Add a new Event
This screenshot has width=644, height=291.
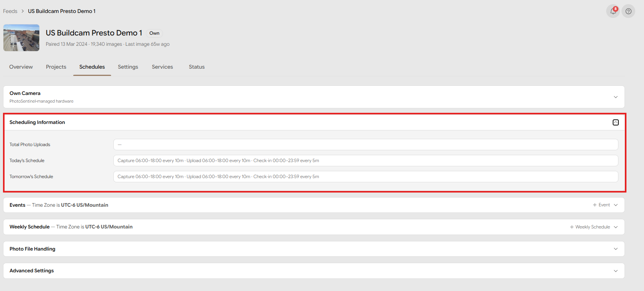point(601,205)
